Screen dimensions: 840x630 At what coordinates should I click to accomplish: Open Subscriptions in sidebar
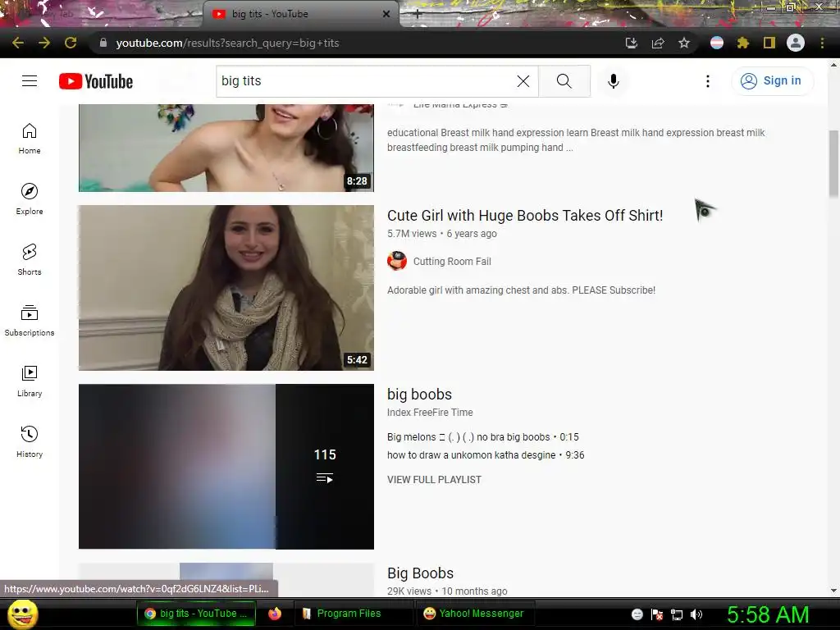(x=30, y=320)
